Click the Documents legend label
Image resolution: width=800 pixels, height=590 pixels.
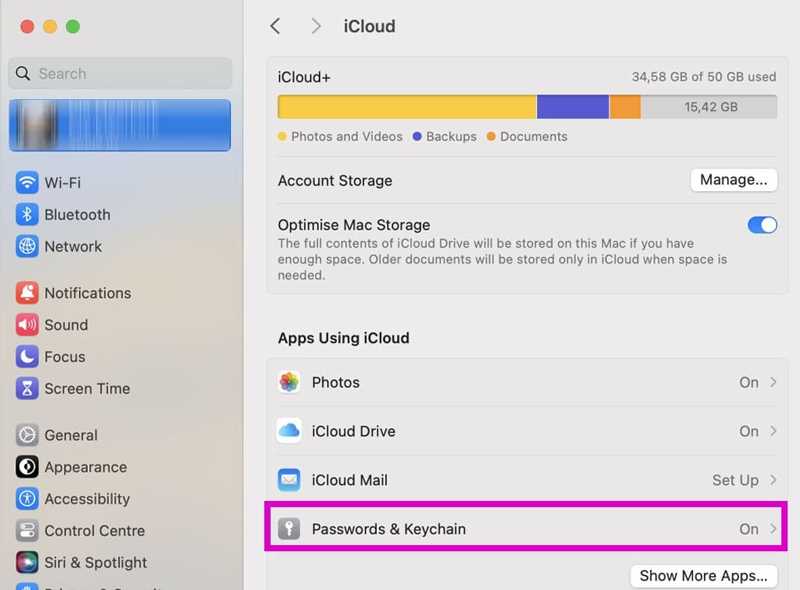click(534, 136)
